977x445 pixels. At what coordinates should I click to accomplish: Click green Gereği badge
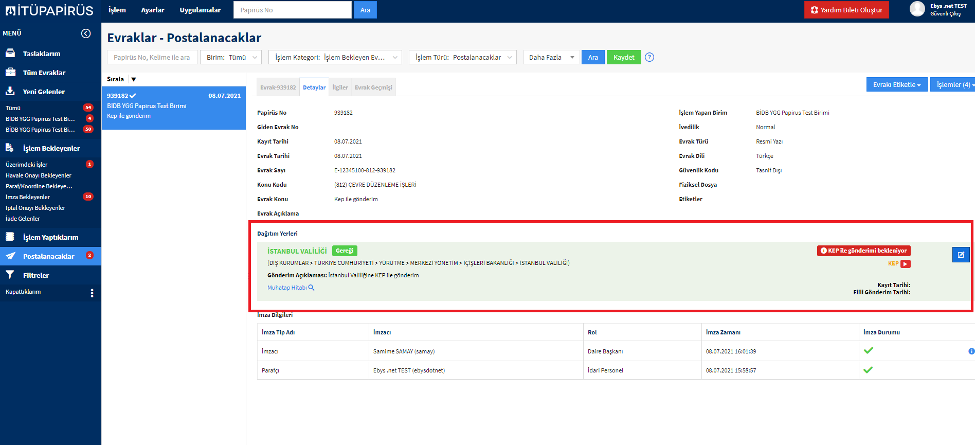[345, 251]
